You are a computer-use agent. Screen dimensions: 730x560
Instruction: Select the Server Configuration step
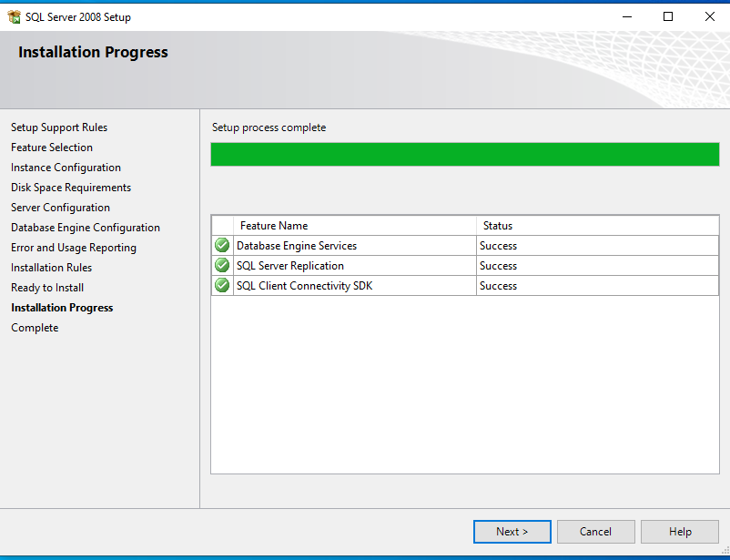click(x=60, y=208)
